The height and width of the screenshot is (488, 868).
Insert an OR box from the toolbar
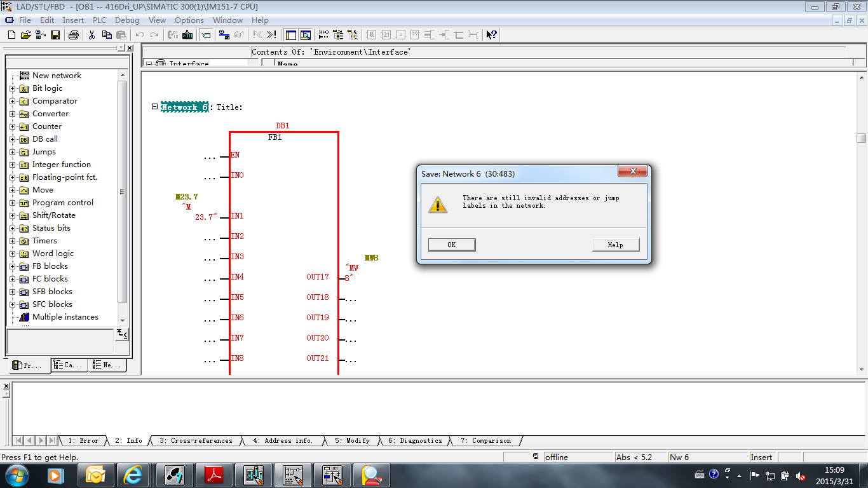386,35
